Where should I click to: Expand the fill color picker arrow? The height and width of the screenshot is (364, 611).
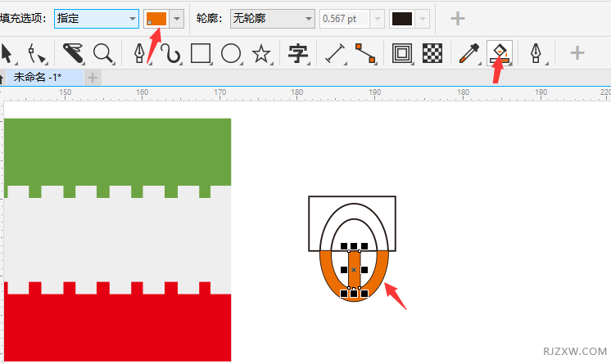point(177,19)
